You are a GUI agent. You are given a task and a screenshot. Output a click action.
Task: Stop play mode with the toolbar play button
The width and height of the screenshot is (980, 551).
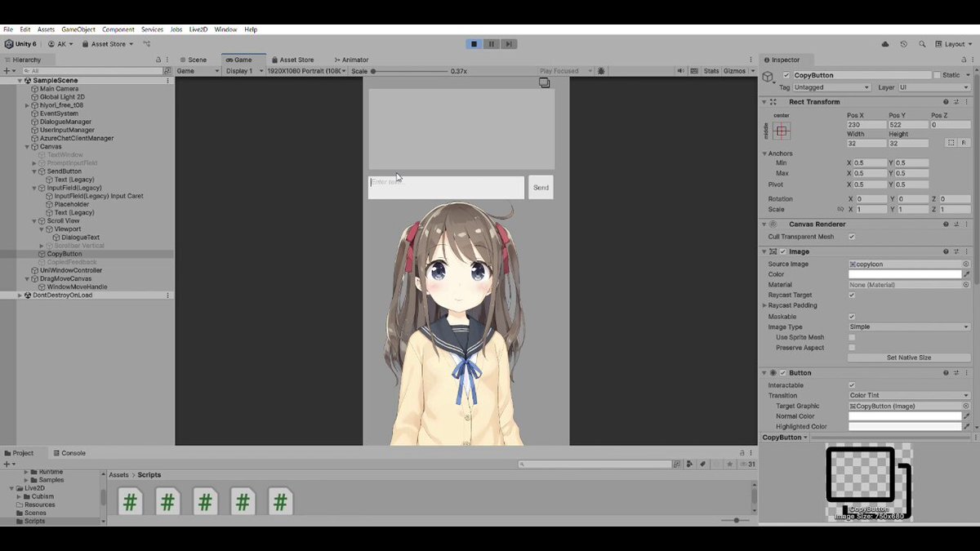pos(474,44)
